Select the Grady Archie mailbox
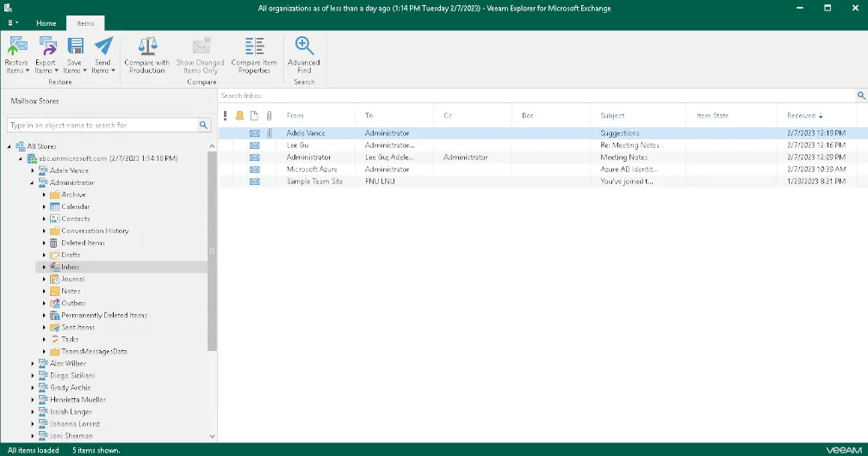 coord(71,388)
